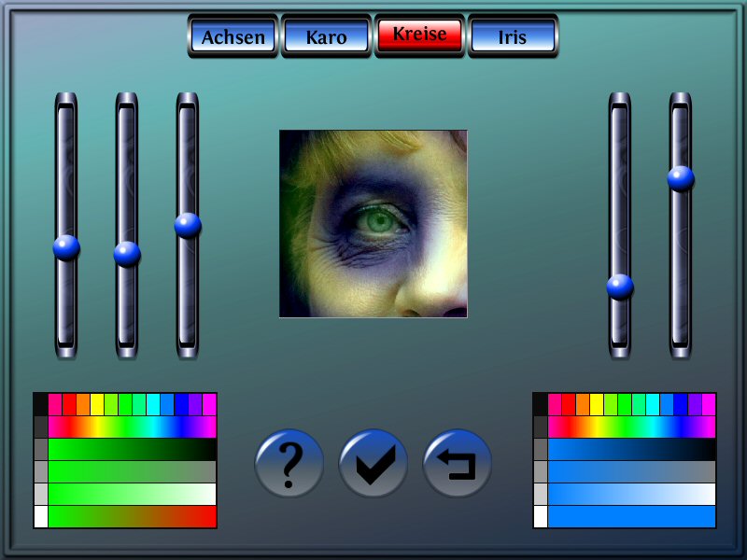Pick lime swatch in right palette top row
The width and height of the screenshot is (747, 560).
(611, 405)
